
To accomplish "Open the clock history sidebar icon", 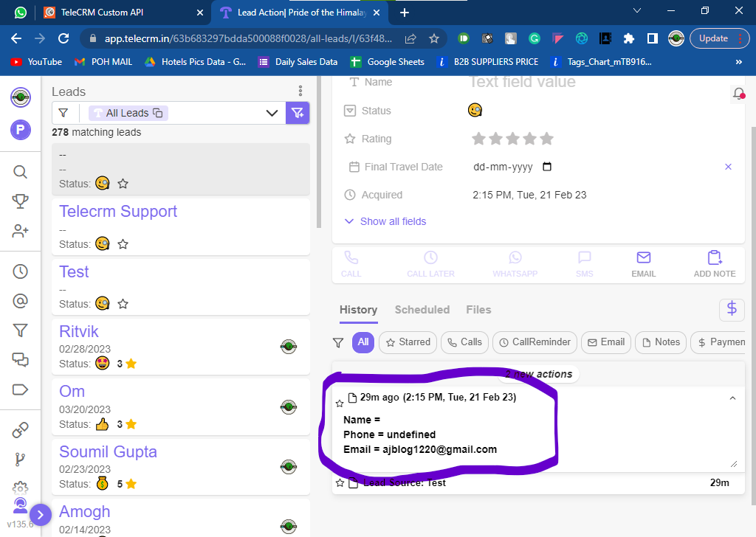I will coord(20,271).
